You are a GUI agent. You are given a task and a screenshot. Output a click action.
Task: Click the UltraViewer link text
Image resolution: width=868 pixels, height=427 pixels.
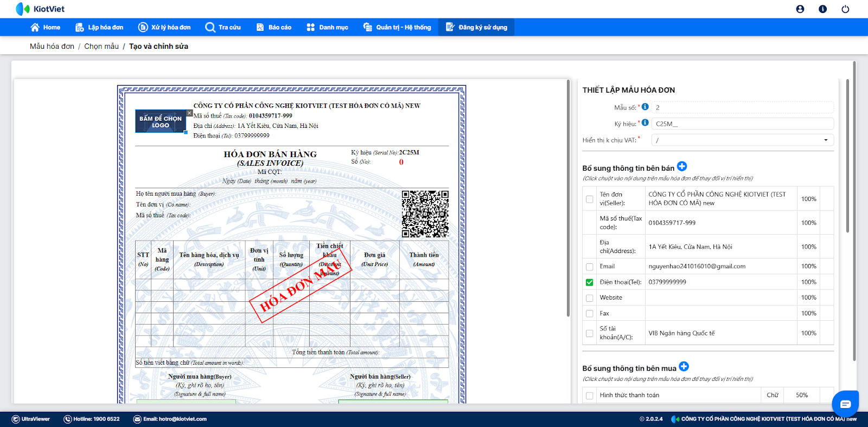[x=36, y=419]
